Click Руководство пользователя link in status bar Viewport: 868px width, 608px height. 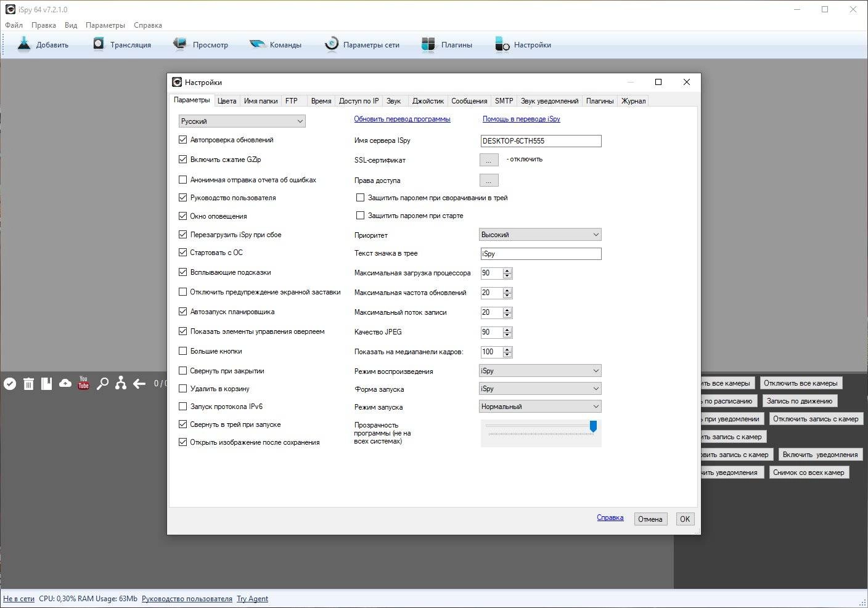coord(187,599)
